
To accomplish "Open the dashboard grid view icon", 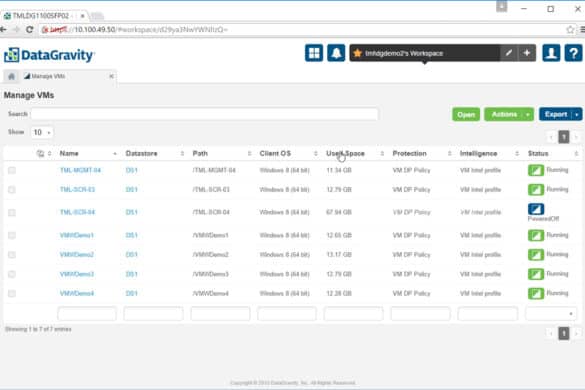I will (x=314, y=53).
